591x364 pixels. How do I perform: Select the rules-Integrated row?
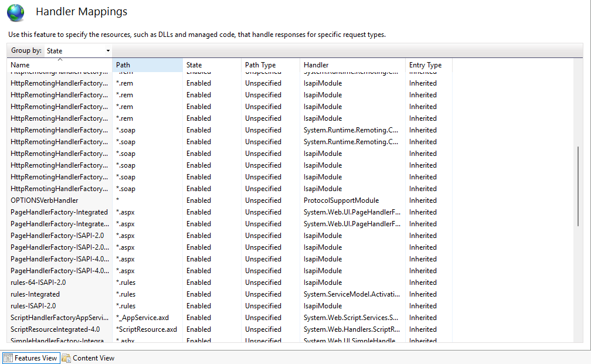tap(230, 294)
